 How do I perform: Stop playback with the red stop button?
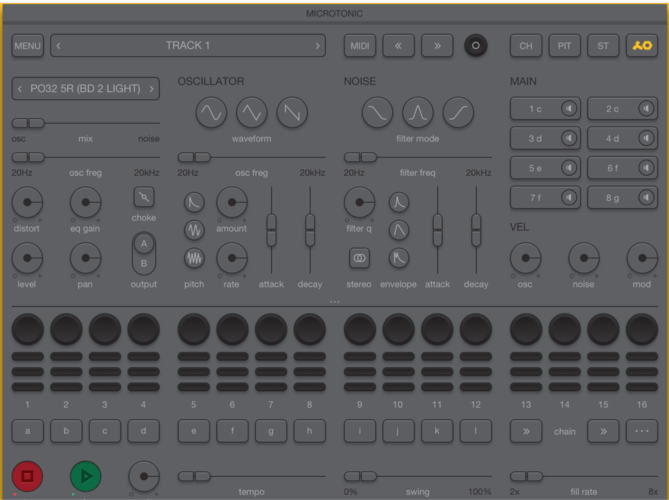27,476
